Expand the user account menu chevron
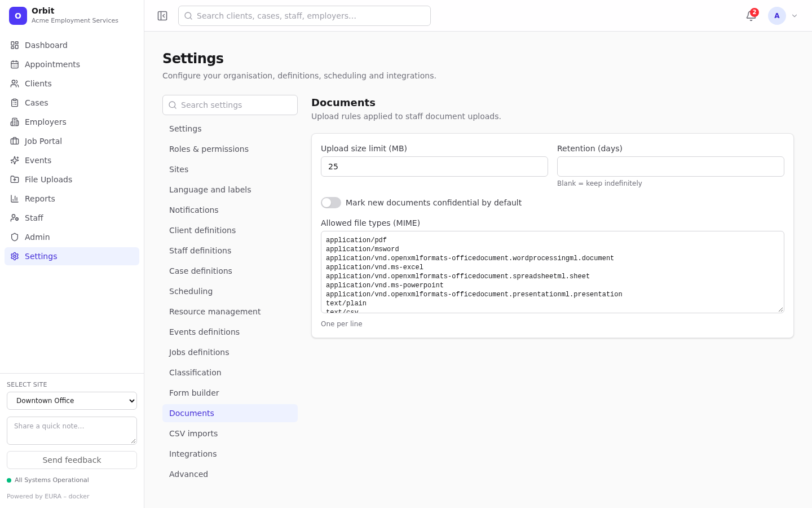Image resolution: width=812 pixels, height=508 pixels. (795, 16)
